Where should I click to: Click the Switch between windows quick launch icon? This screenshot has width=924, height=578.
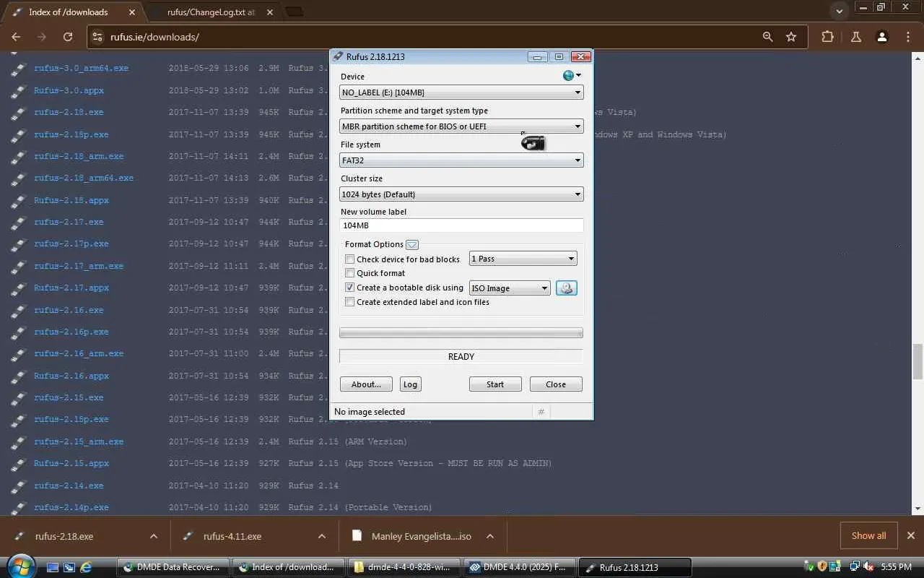click(69, 567)
